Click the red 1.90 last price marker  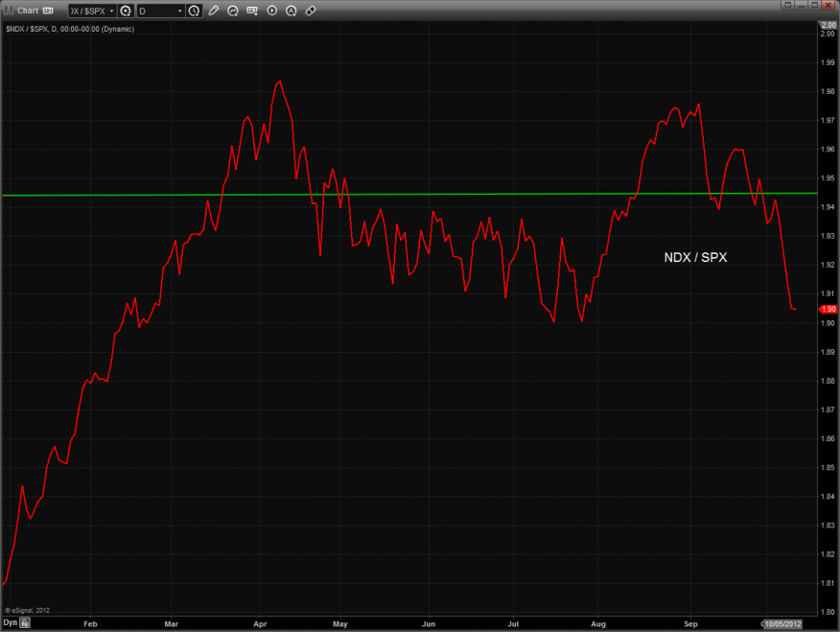tap(828, 309)
